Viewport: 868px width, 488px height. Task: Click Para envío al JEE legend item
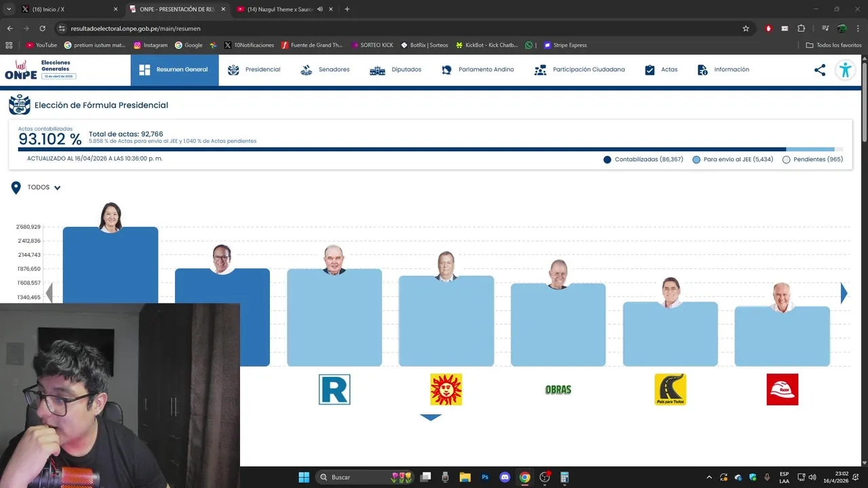click(x=733, y=160)
